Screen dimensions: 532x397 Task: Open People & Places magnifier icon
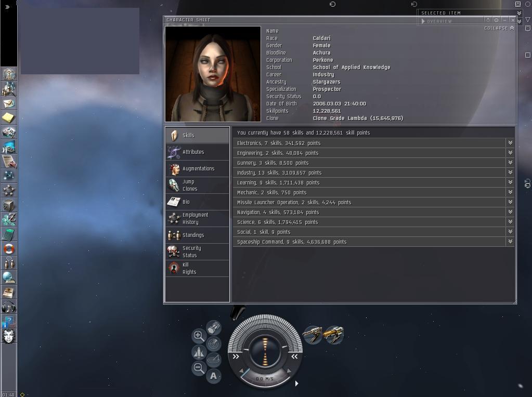(x=9, y=89)
